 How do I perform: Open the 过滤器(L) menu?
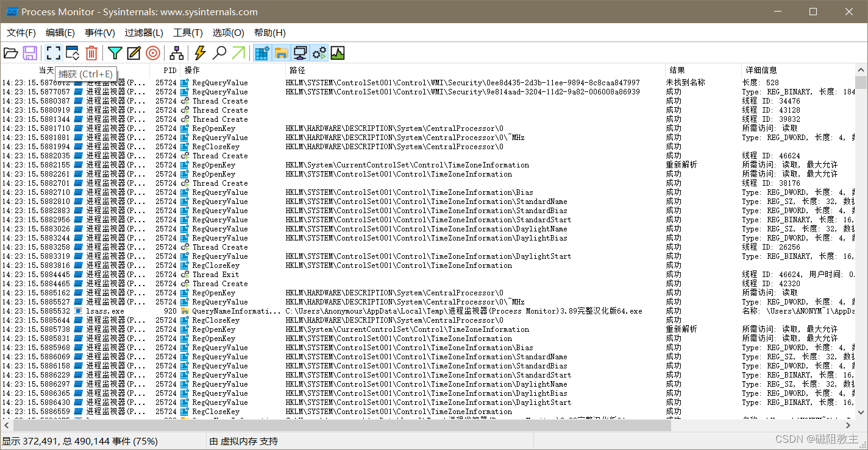click(x=143, y=33)
